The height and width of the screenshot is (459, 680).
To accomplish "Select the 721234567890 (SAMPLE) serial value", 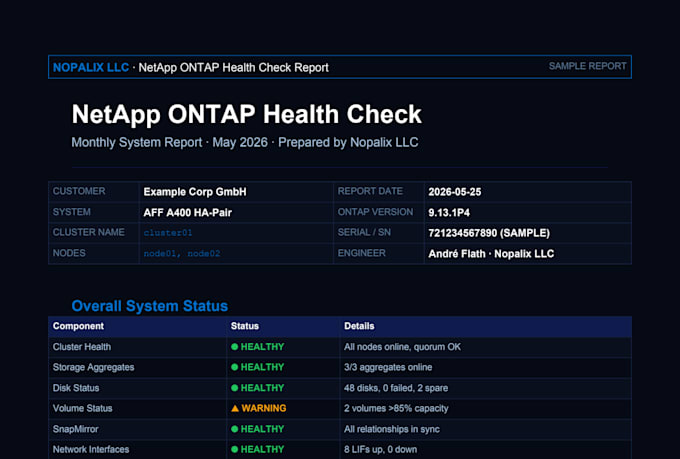I will 489,233.
